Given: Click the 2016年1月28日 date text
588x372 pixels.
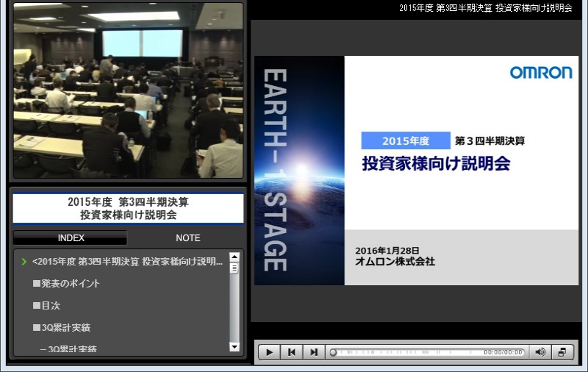Looking at the screenshot, I should [x=387, y=250].
